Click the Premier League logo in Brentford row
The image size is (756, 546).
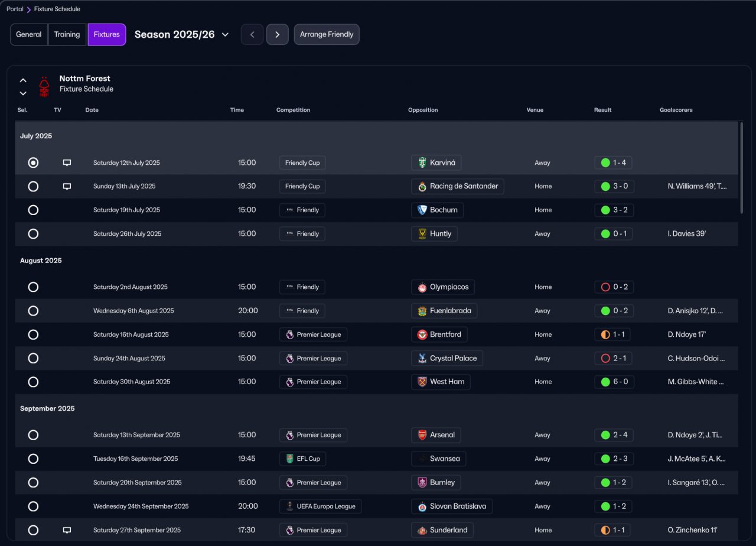coord(289,334)
